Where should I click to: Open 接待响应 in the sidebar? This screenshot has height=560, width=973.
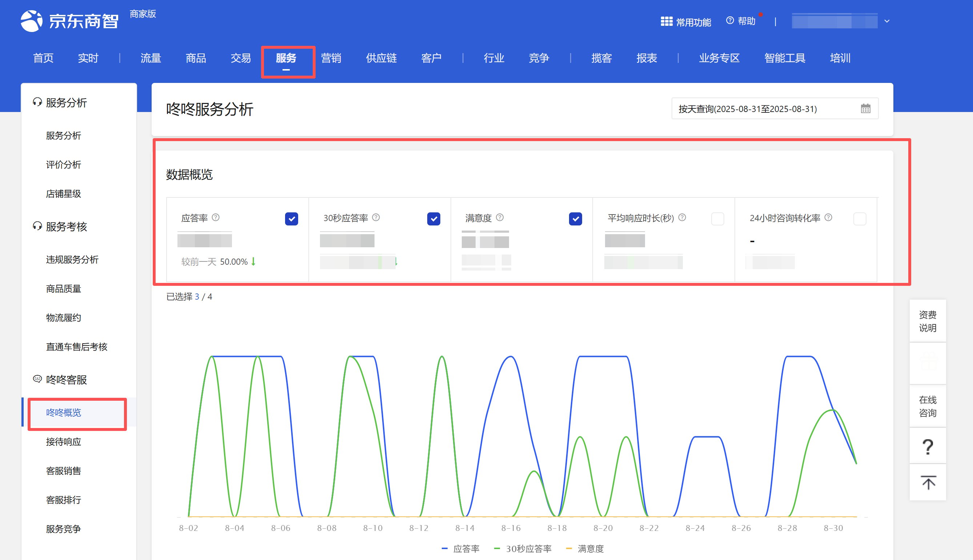64,442
